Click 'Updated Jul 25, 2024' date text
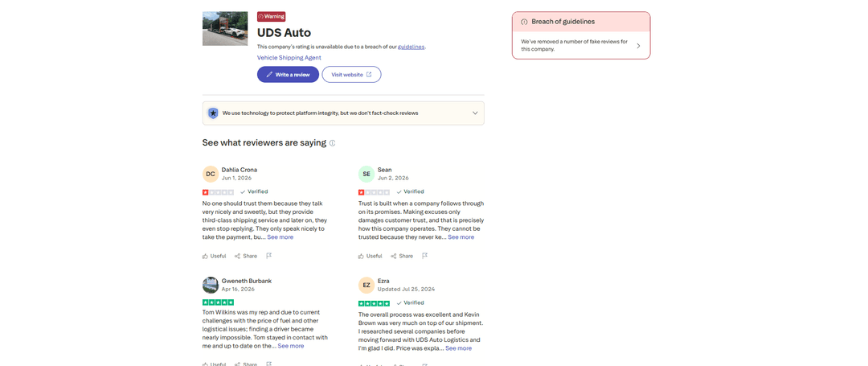 click(x=406, y=289)
